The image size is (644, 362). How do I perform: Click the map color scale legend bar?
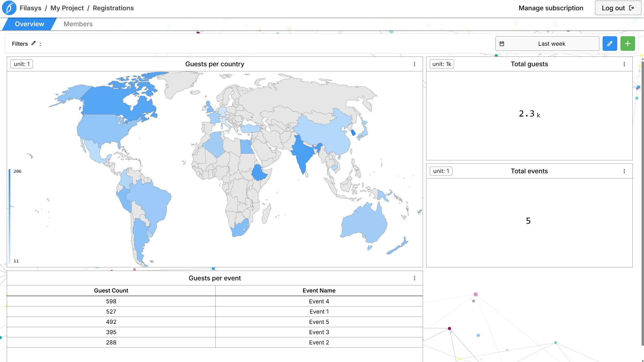pos(9,216)
